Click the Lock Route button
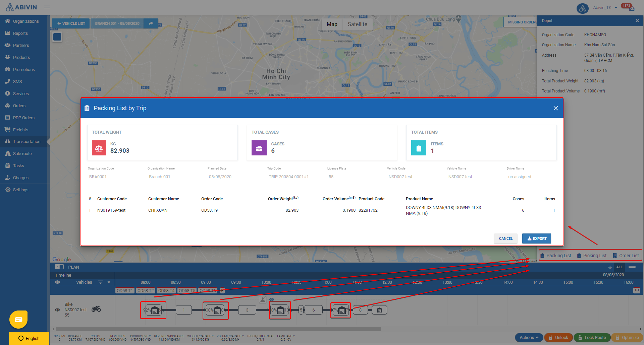 (592, 337)
